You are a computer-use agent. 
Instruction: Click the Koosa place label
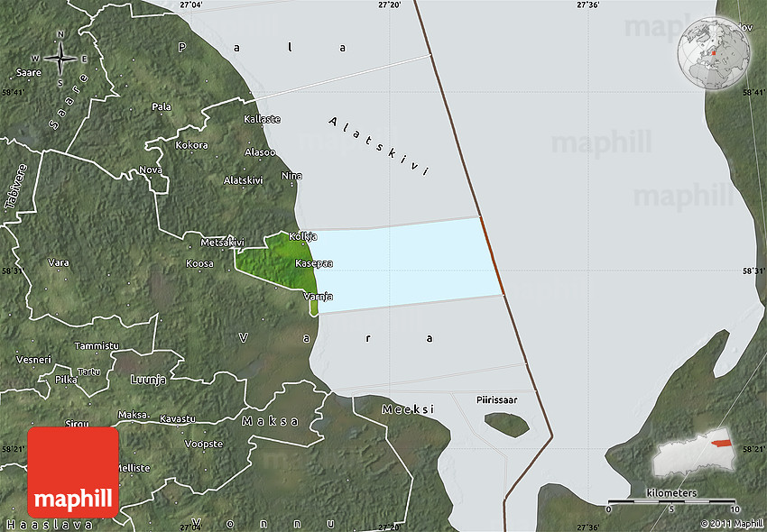(199, 263)
